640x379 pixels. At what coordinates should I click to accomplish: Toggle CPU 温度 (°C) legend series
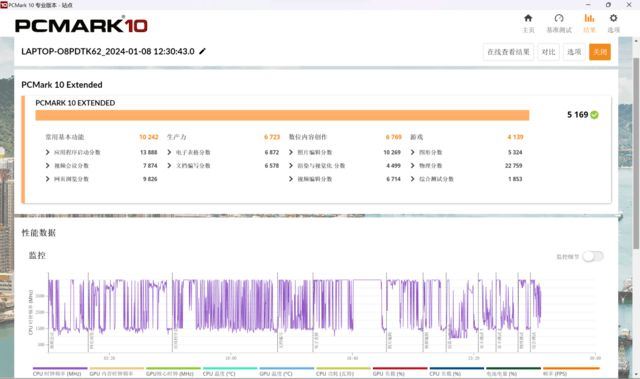pos(230,372)
